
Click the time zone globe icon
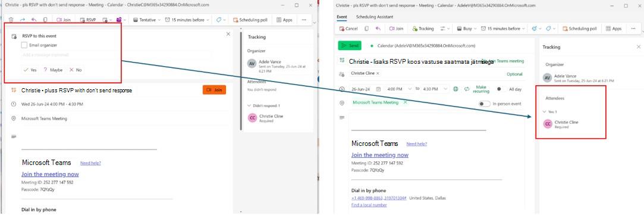point(455,89)
